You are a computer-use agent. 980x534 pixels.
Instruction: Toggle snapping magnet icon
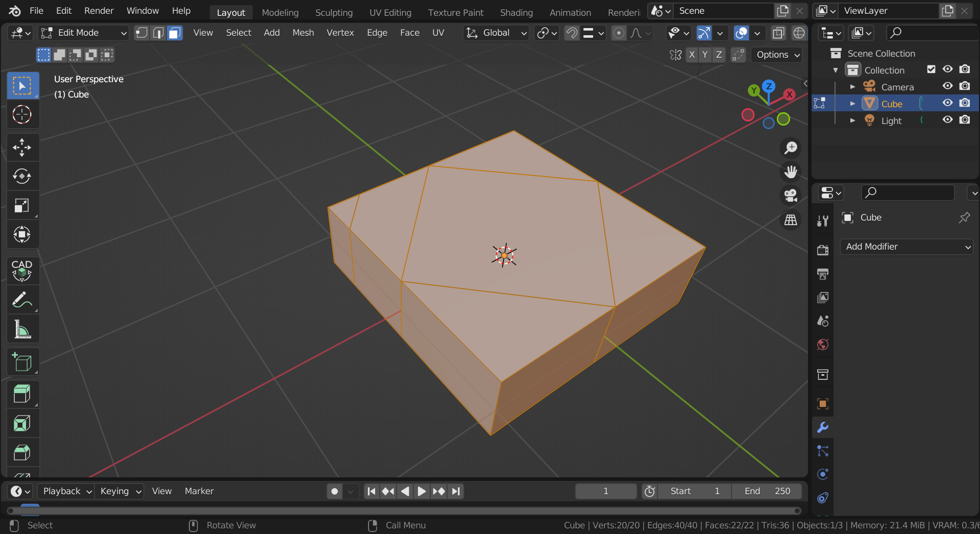572,33
